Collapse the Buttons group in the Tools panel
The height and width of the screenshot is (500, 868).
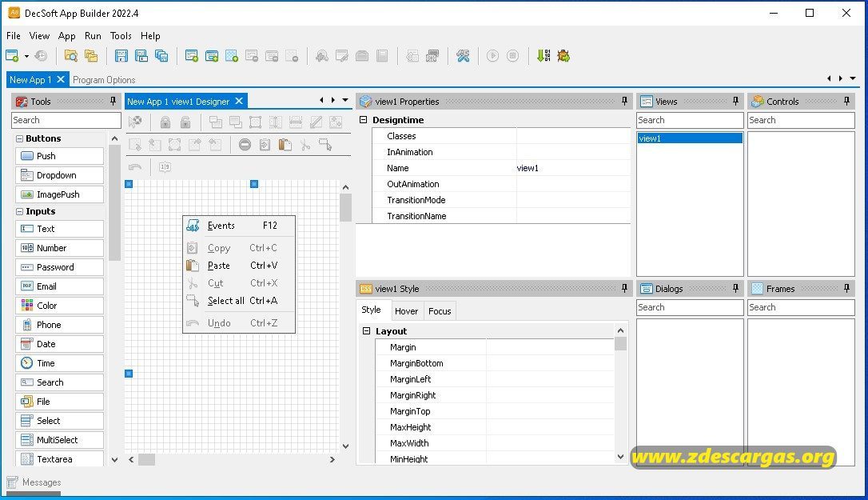click(19, 138)
